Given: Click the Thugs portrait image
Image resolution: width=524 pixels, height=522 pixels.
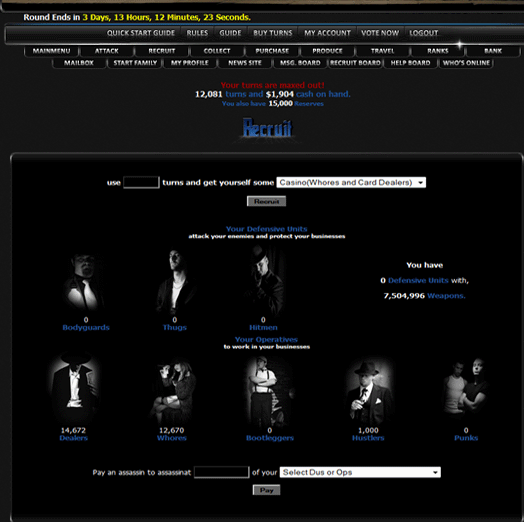Looking at the screenshot, I should (175, 281).
